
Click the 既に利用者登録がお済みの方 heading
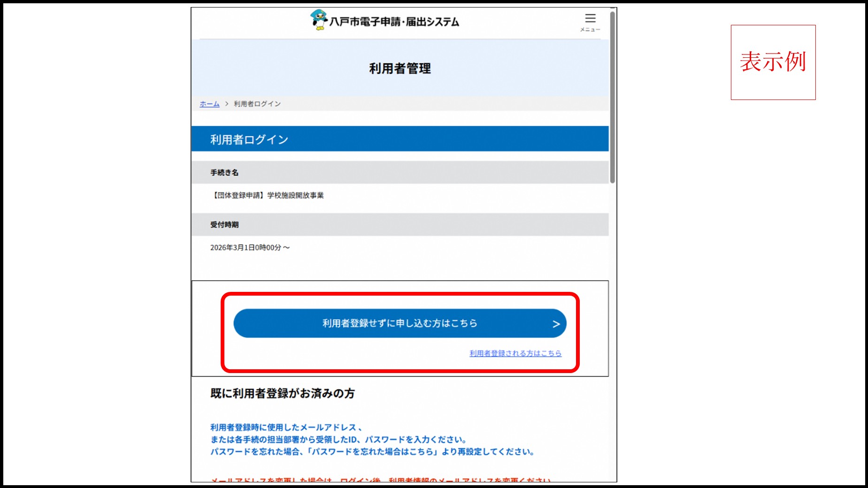point(282,394)
